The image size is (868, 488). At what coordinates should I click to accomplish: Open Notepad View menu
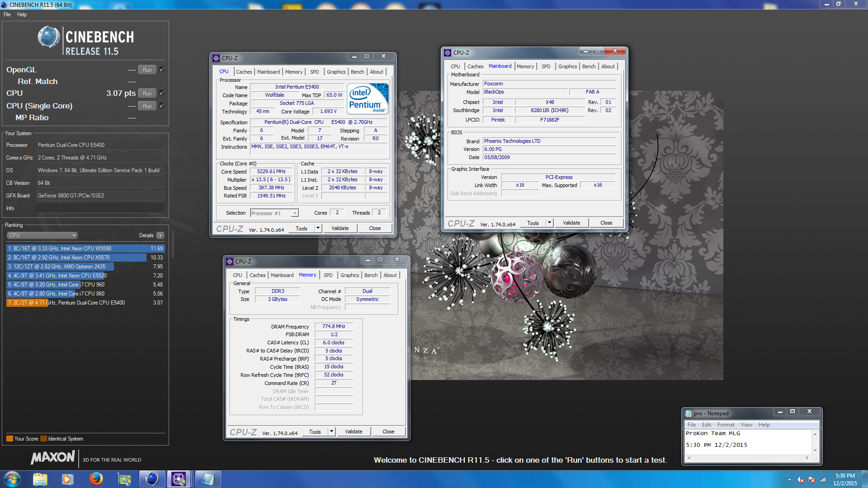(746, 425)
